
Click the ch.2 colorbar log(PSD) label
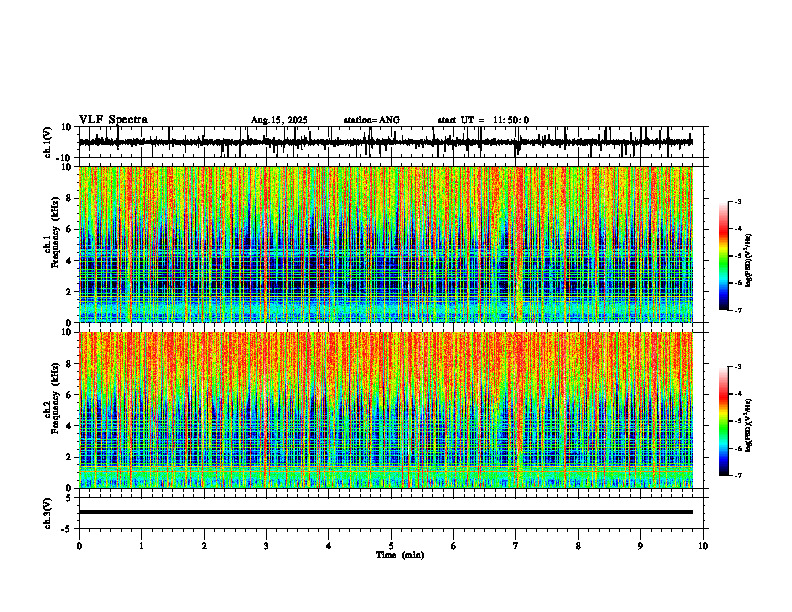749,425
